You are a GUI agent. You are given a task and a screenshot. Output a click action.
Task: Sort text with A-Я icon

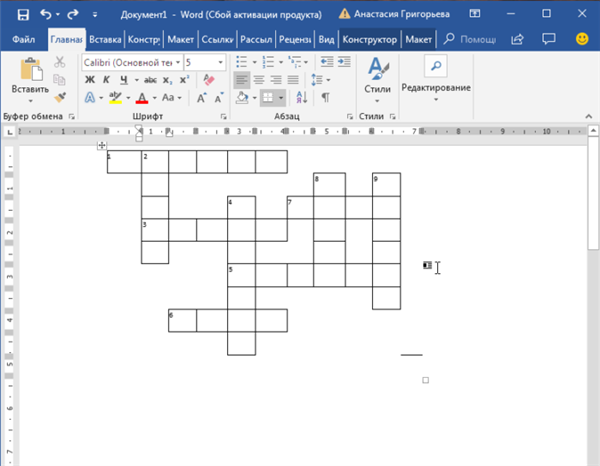coord(302,98)
